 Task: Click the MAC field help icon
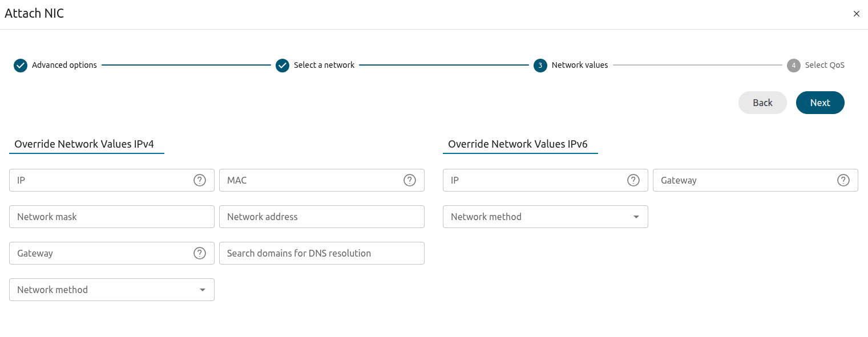(x=410, y=180)
